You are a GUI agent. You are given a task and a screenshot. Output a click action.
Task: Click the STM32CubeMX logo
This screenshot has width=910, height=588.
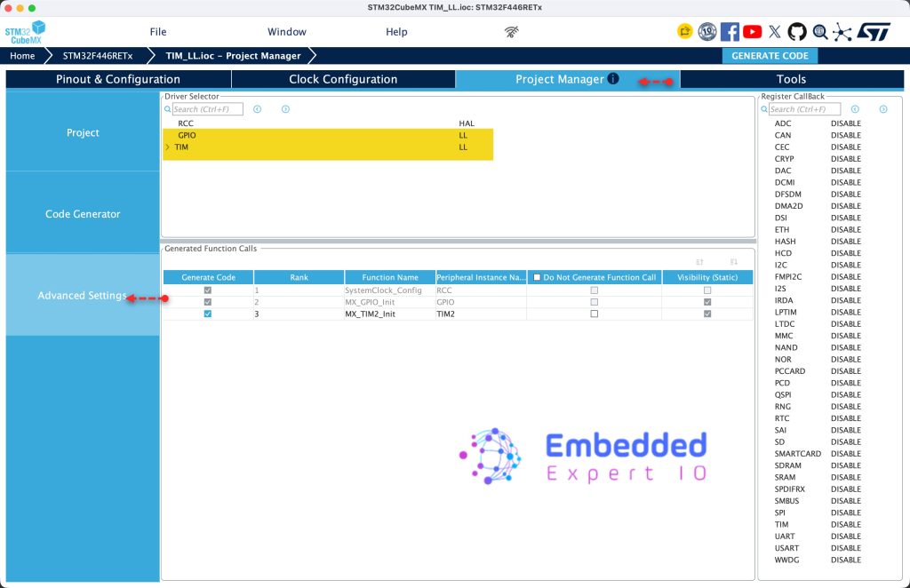coord(25,33)
